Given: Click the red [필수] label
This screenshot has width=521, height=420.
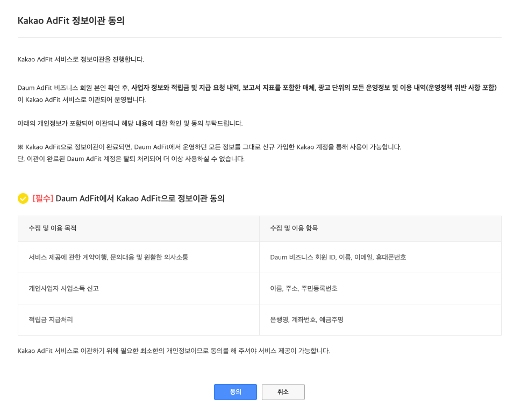Looking at the screenshot, I should (43, 198).
